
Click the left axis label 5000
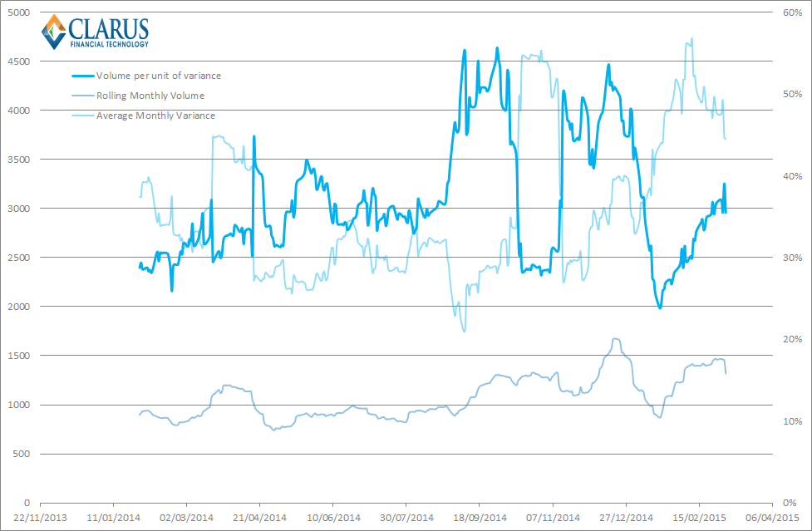click(20, 12)
